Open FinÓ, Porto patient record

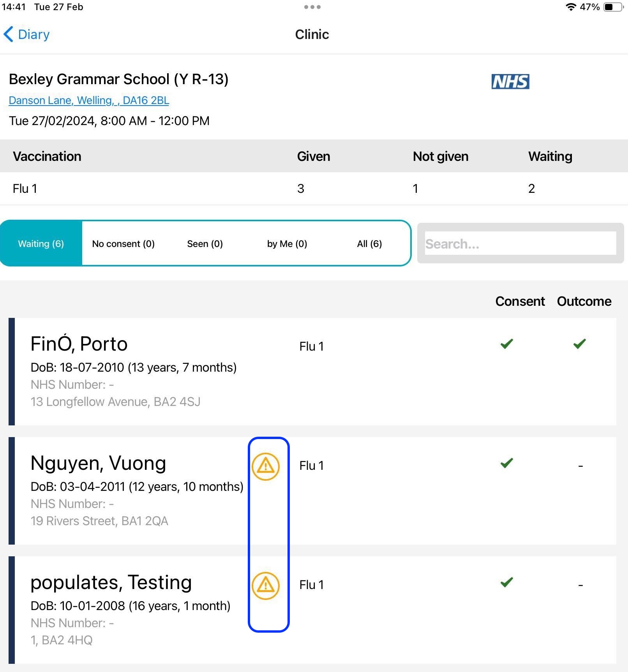tap(79, 344)
